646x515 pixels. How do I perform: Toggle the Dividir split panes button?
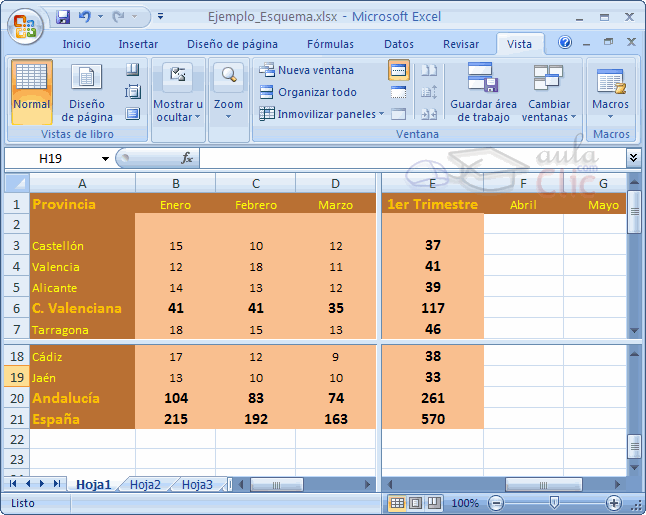(x=399, y=70)
